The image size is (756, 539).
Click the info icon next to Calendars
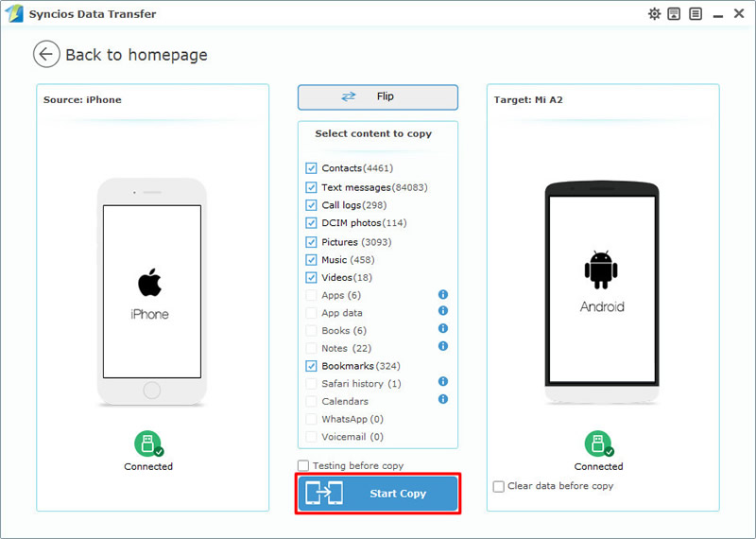coord(443,399)
